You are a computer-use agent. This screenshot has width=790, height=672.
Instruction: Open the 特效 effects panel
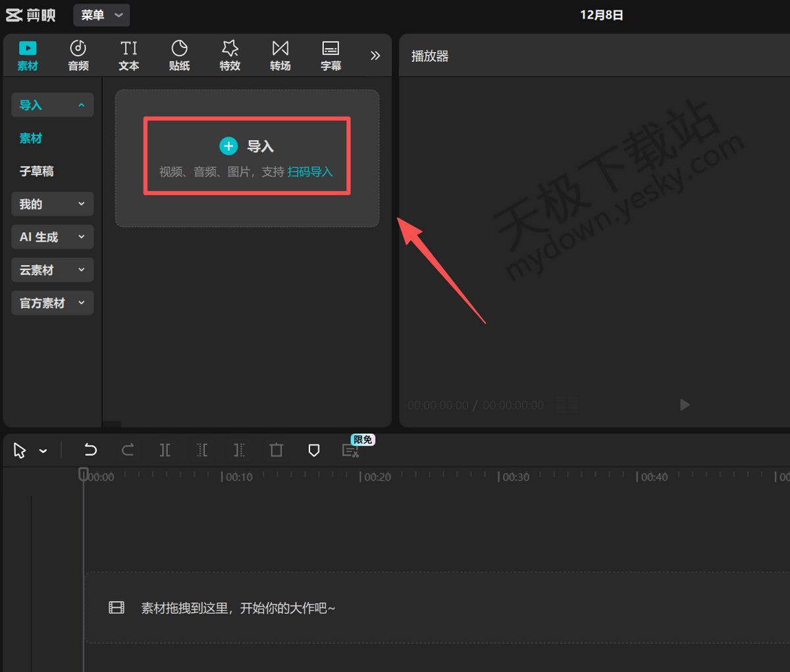point(230,55)
